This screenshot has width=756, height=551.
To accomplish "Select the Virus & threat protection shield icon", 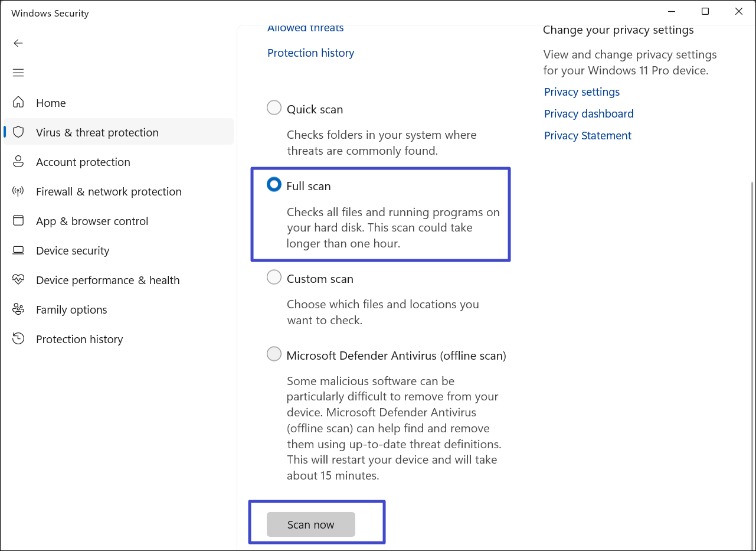I will pyautogui.click(x=18, y=132).
